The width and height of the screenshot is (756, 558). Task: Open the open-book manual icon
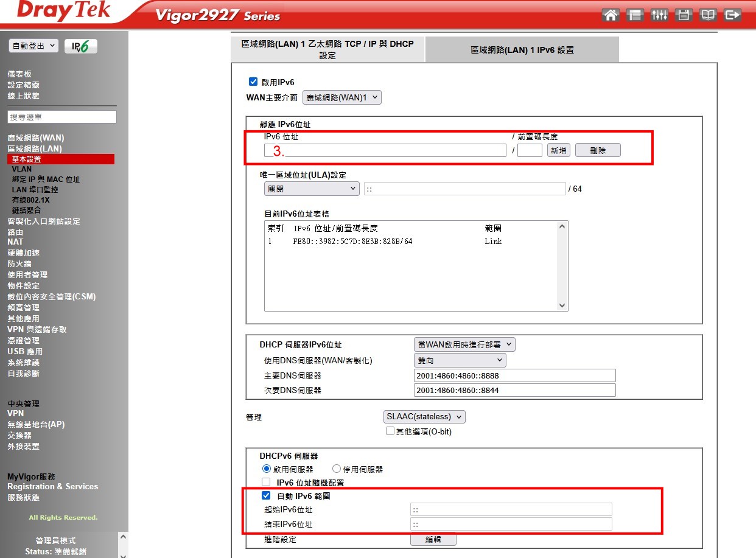tap(709, 15)
